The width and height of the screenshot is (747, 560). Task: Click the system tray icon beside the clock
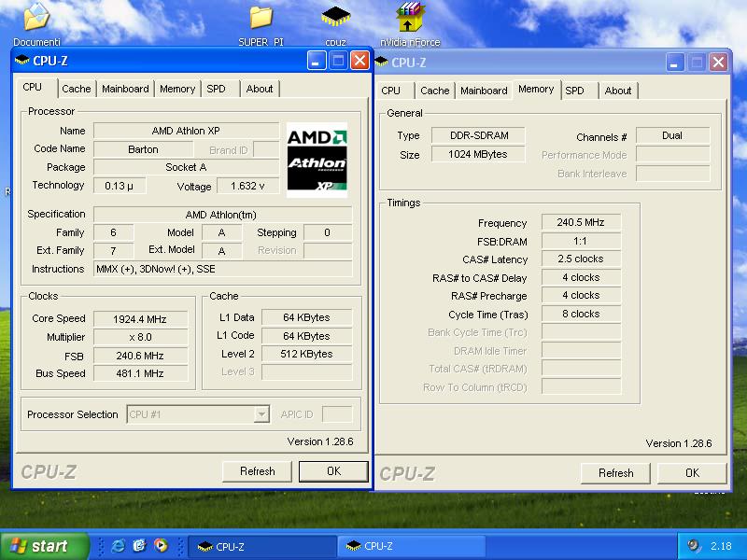(x=694, y=545)
